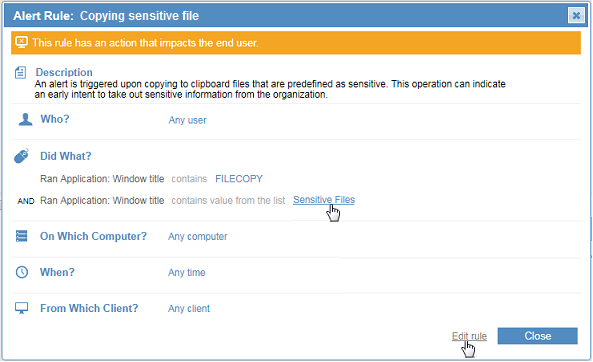The image size is (593, 362).
Task: Click the When clock icon
Action: pyautogui.click(x=22, y=272)
